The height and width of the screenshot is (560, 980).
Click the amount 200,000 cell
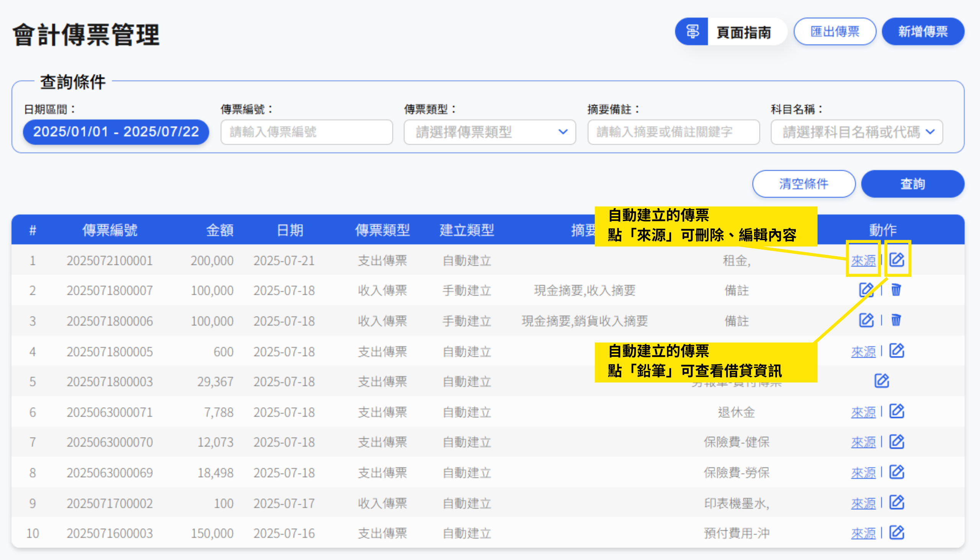click(212, 261)
